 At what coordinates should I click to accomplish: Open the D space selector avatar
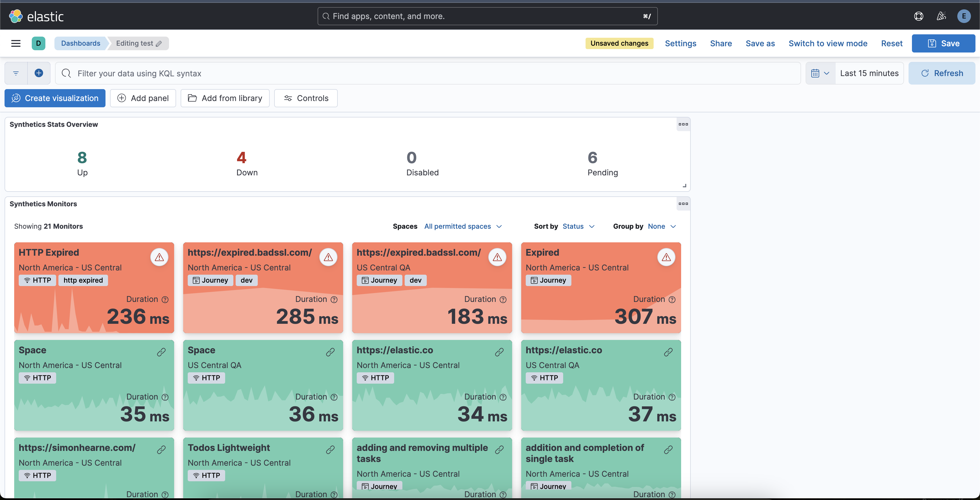click(39, 43)
